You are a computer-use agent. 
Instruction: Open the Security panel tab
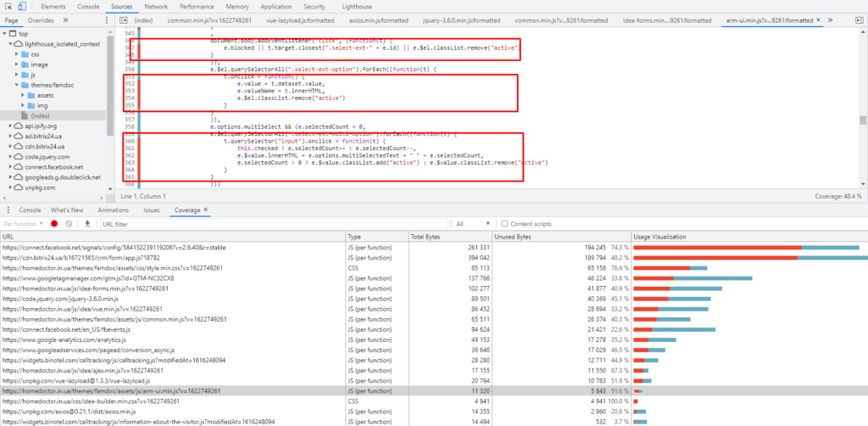tap(314, 7)
